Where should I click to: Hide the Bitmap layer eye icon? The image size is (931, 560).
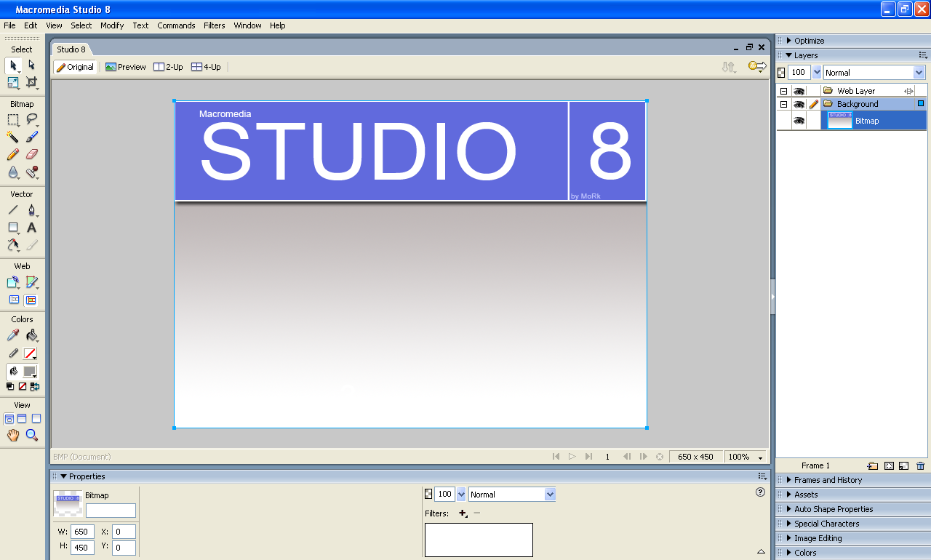[799, 121]
